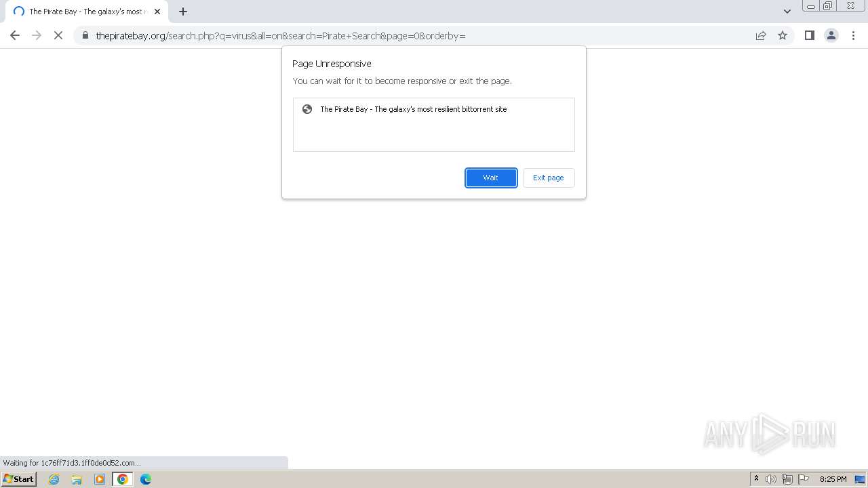Toggle the browser side panel icon
Viewport: 868px width, 488px height.
pyautogui.click(x=810, y=35)
